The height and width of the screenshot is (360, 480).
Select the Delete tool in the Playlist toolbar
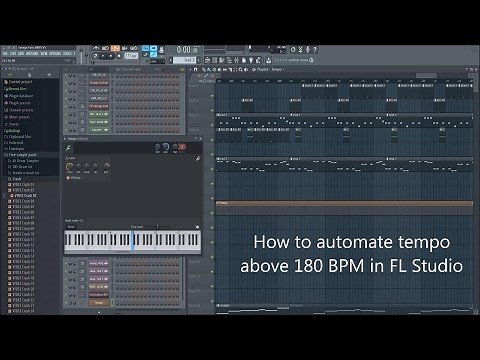pos(214,69)
